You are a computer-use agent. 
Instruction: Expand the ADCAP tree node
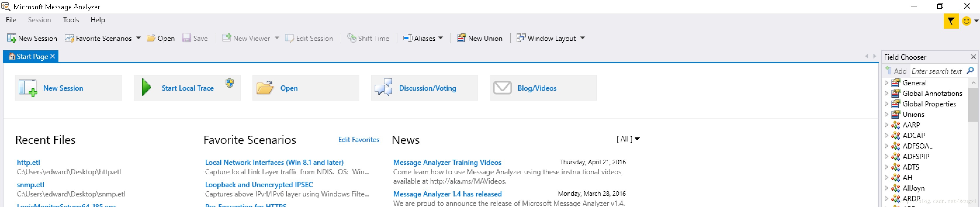pyautogui.click(x=886, y=135)
